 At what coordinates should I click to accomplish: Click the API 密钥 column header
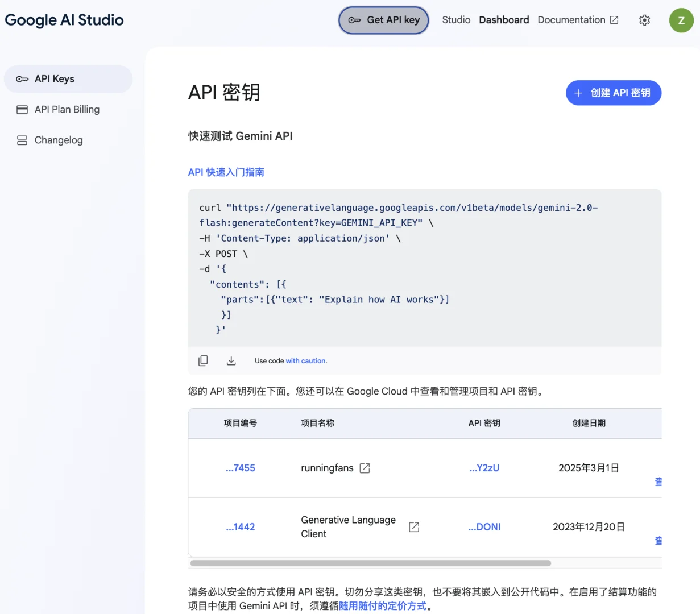click(x=484, y=423)
